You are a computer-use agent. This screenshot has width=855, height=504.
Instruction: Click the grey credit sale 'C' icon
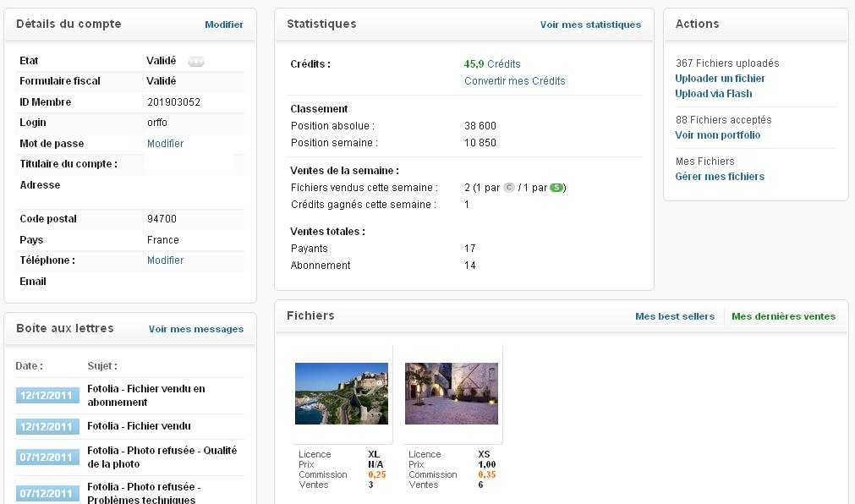tap(508, 188)
